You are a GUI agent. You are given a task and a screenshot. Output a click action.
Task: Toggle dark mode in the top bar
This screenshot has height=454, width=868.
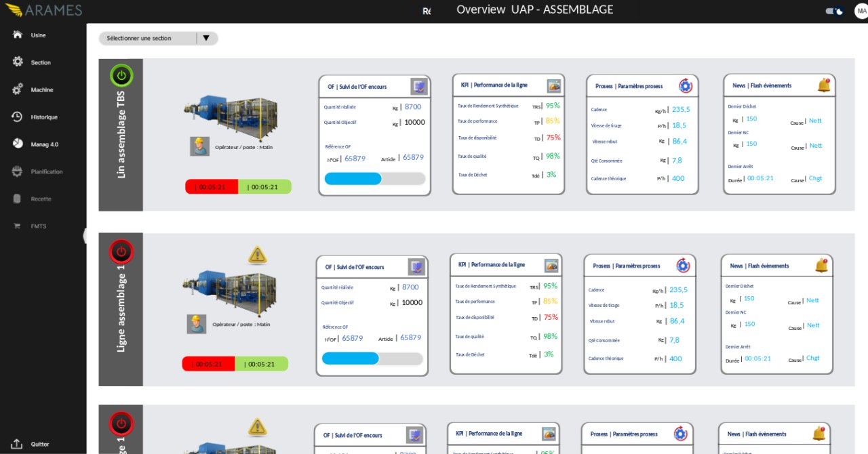[833, 11]
